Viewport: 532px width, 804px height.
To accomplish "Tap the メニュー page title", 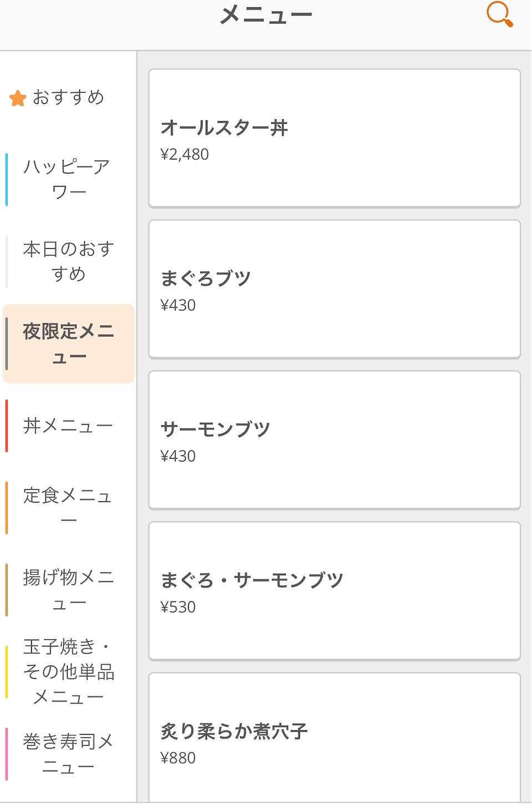I will 266,15.
